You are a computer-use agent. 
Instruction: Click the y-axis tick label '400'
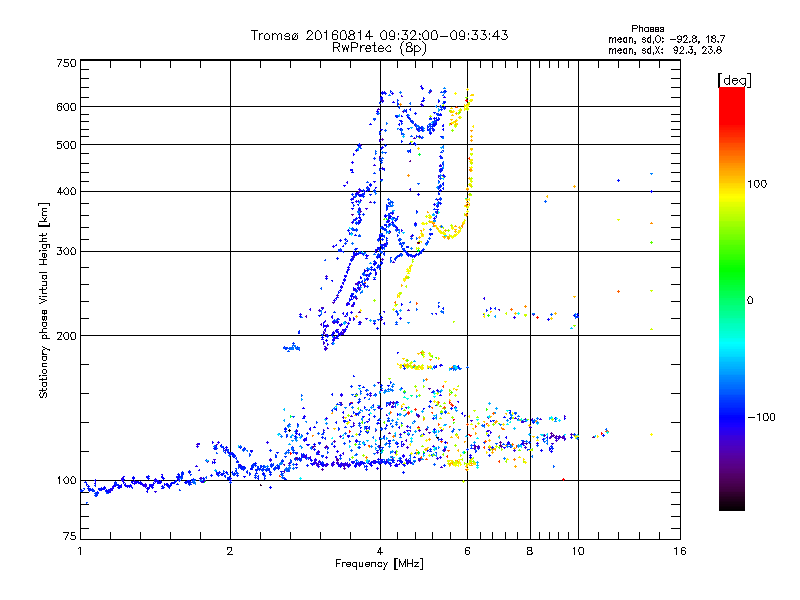click(66, 192)
